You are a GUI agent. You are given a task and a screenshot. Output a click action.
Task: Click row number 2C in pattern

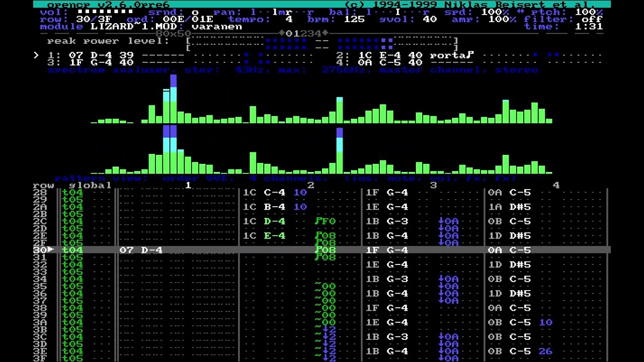pos(40,222)
